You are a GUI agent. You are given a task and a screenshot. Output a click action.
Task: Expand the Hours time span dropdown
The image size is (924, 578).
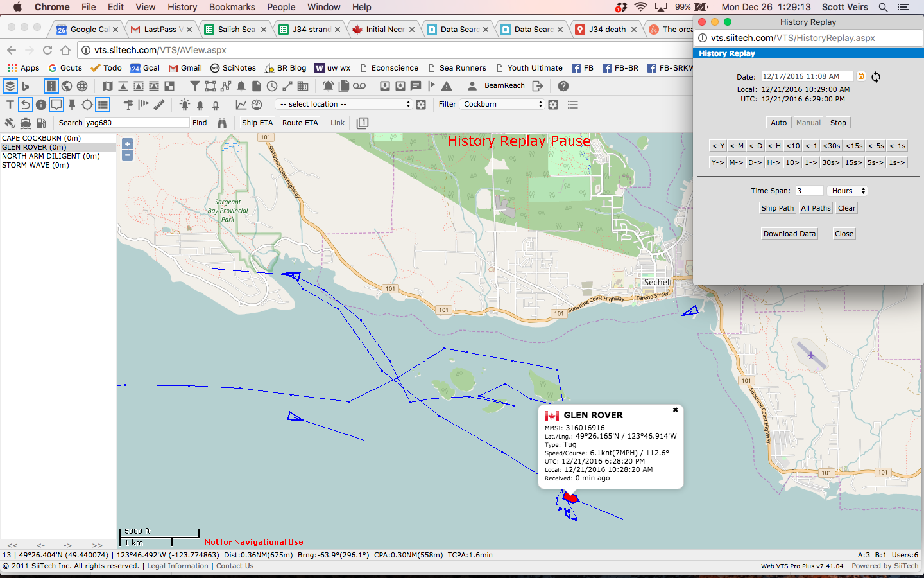pos(848,191)
